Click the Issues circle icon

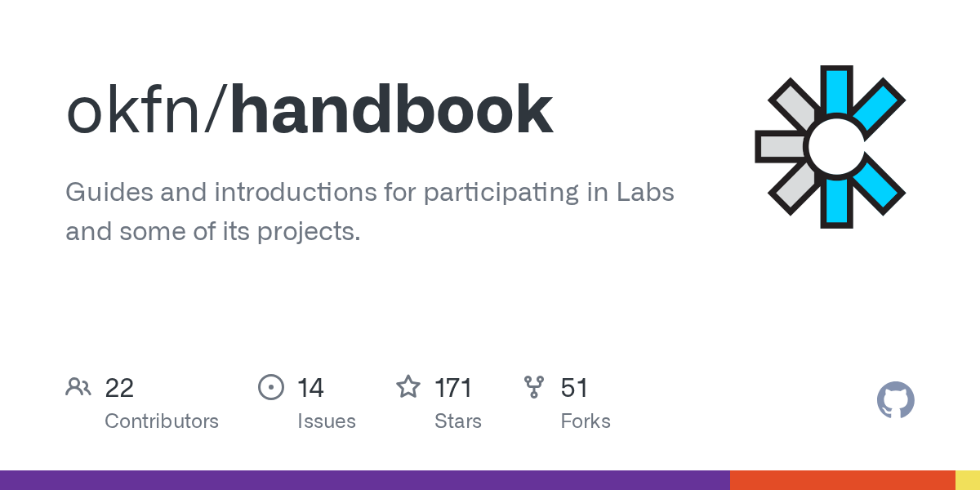point(270,387)
